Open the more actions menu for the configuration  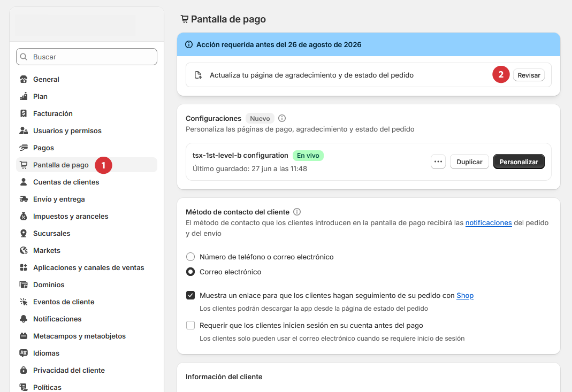[x=438, y=162]
